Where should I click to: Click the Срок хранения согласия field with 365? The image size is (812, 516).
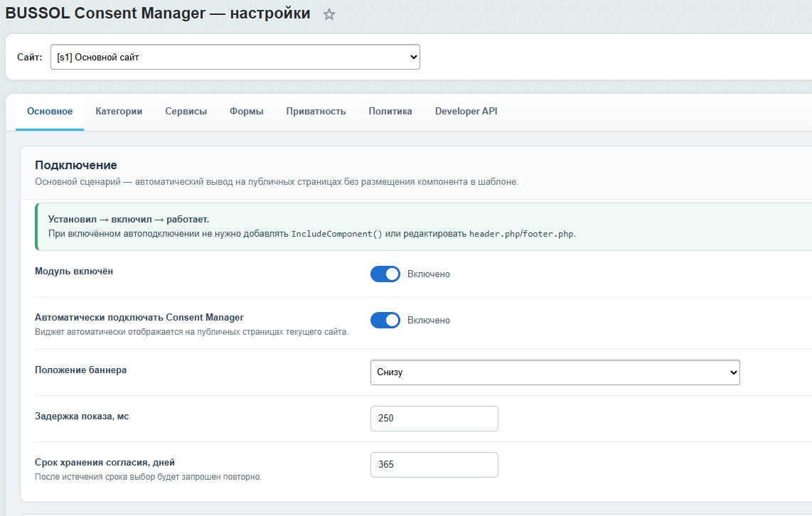point(434,464)
